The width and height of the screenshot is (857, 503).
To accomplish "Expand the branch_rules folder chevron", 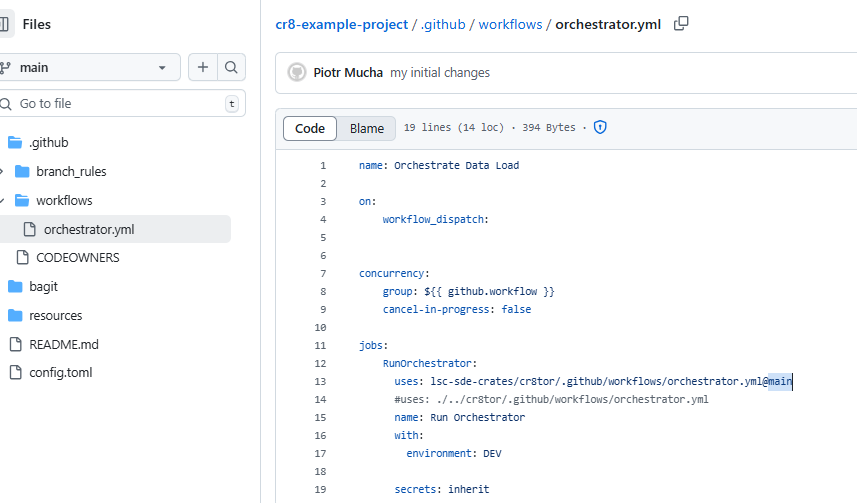I will [x=2, y=172].
